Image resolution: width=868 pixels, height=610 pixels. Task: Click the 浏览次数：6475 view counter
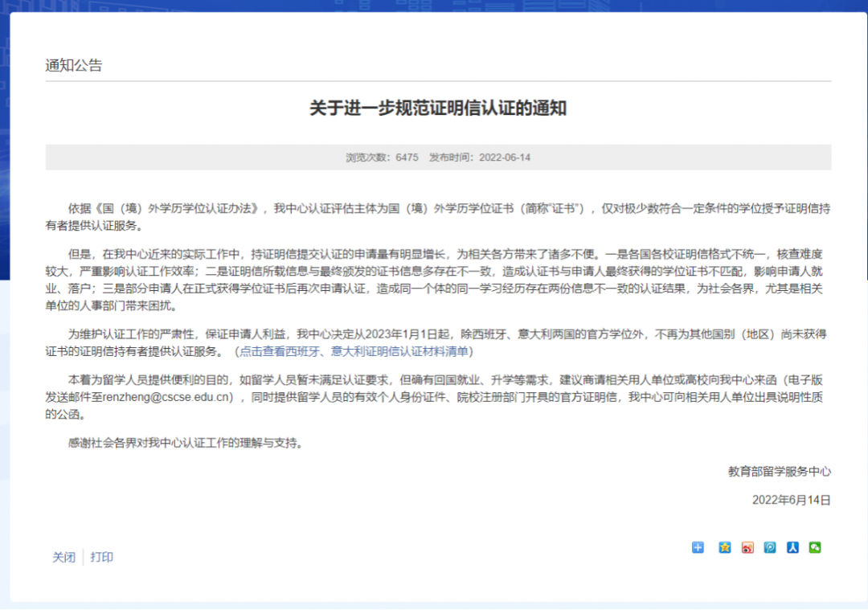click(382, 158)
